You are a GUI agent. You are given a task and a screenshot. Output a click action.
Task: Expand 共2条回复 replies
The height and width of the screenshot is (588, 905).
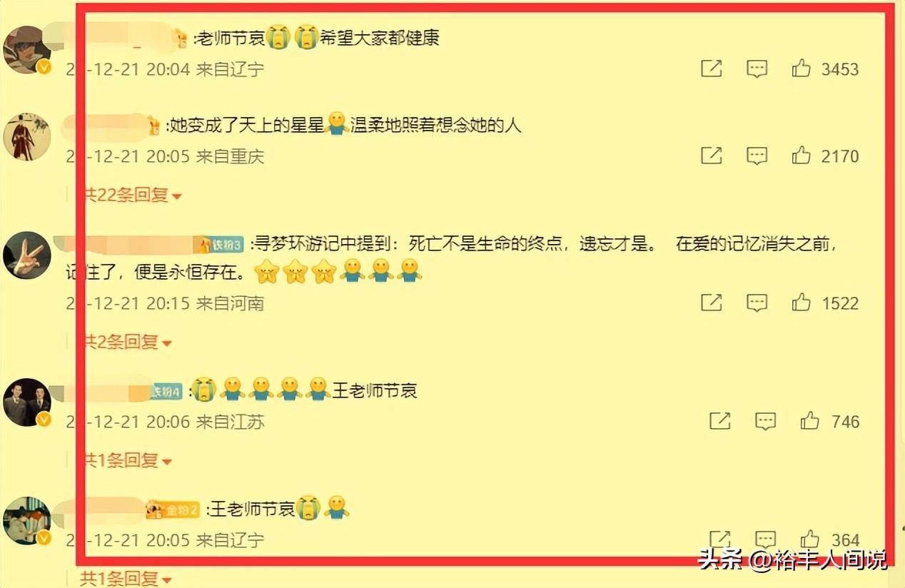click(126, 342)
